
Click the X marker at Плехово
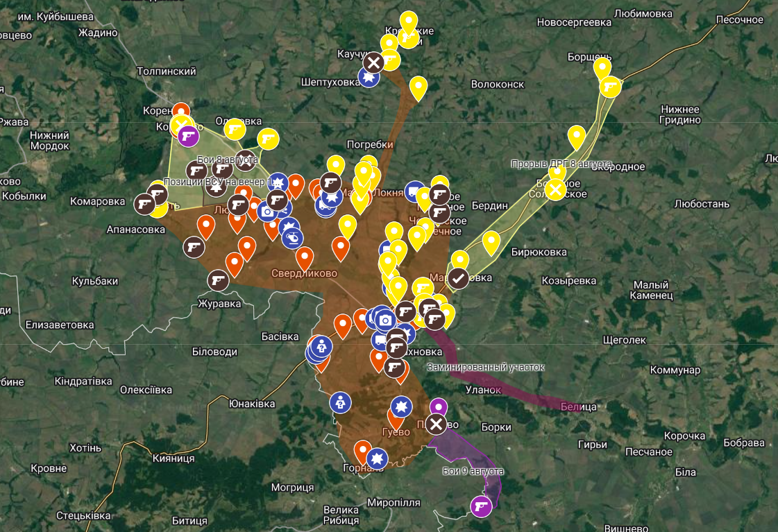click(436, 424)
